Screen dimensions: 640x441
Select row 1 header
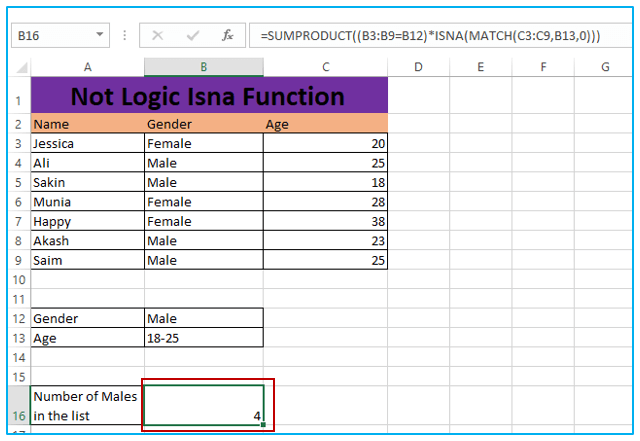tap(19, 95)
